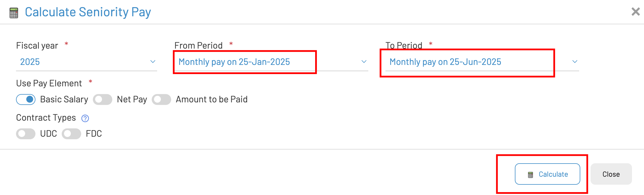This screenshot has width=644, height=195.
Task: Expand the Fiscal year chevron arrow
Action: [x=153, y=62]
